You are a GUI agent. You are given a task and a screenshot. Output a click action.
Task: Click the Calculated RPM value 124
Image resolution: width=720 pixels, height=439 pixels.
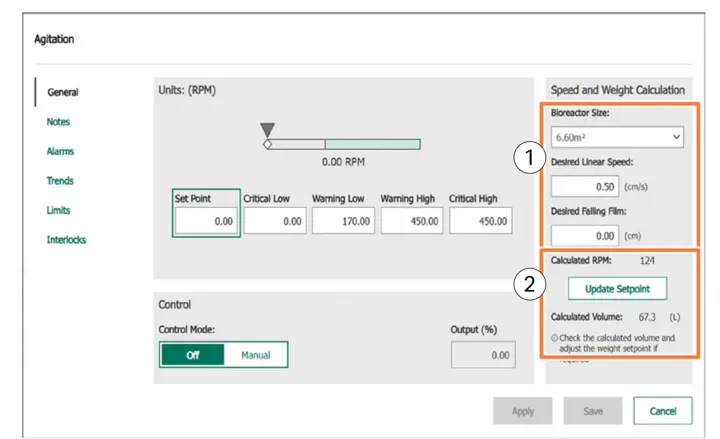coord(647,261)
